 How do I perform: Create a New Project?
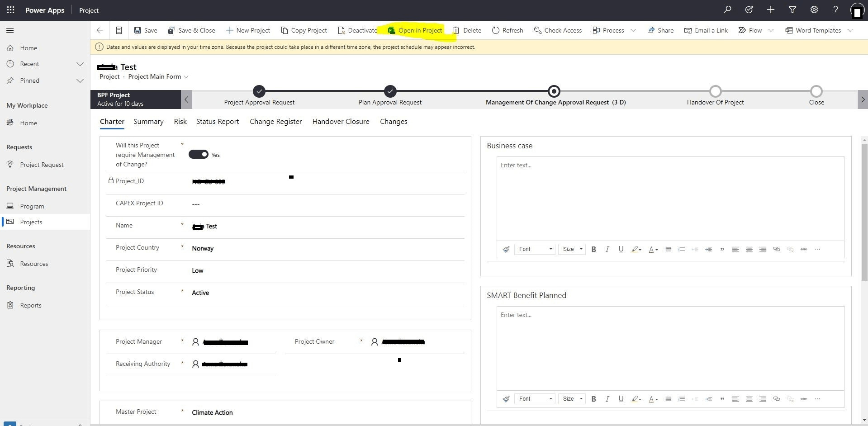[x=248, y=30]
